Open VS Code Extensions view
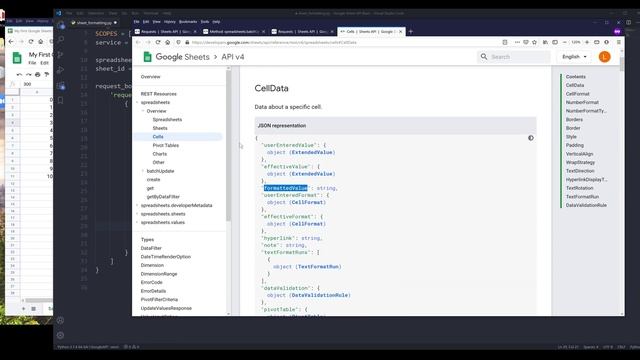This screenshot has height=360, width=640. click(61, 86)
